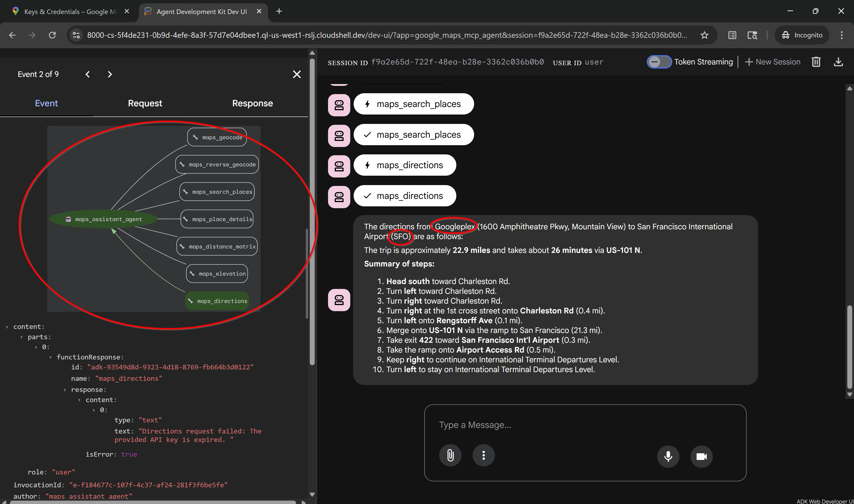This screenshot has height=504, width=854.
Task: Click the download session icon
Action: coord(838,62)
